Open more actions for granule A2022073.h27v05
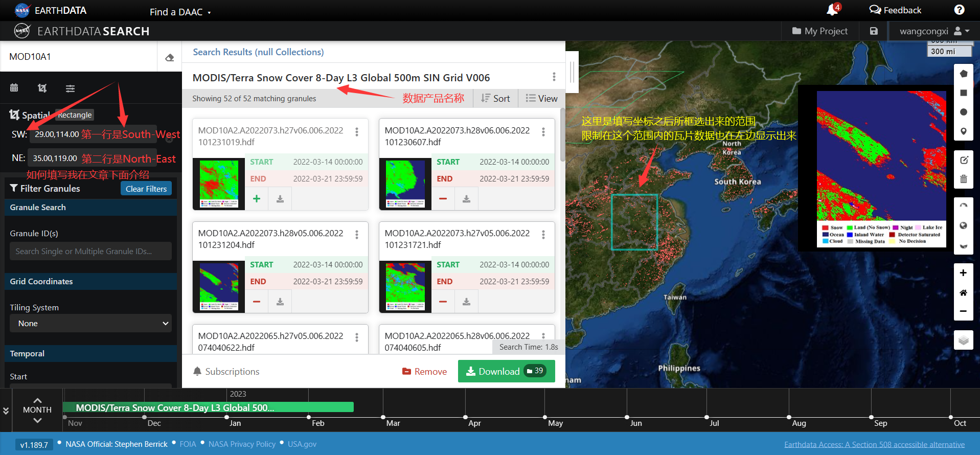 point(543,234)
